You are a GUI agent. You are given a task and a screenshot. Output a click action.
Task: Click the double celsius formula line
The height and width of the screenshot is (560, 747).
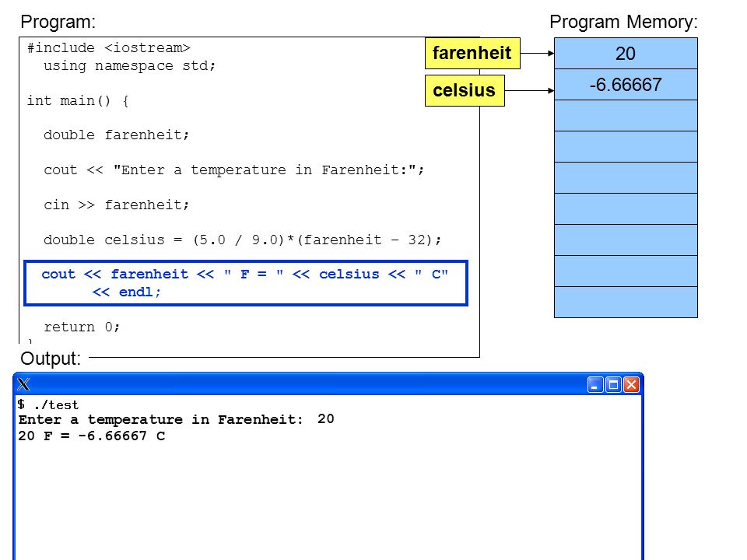242,240
